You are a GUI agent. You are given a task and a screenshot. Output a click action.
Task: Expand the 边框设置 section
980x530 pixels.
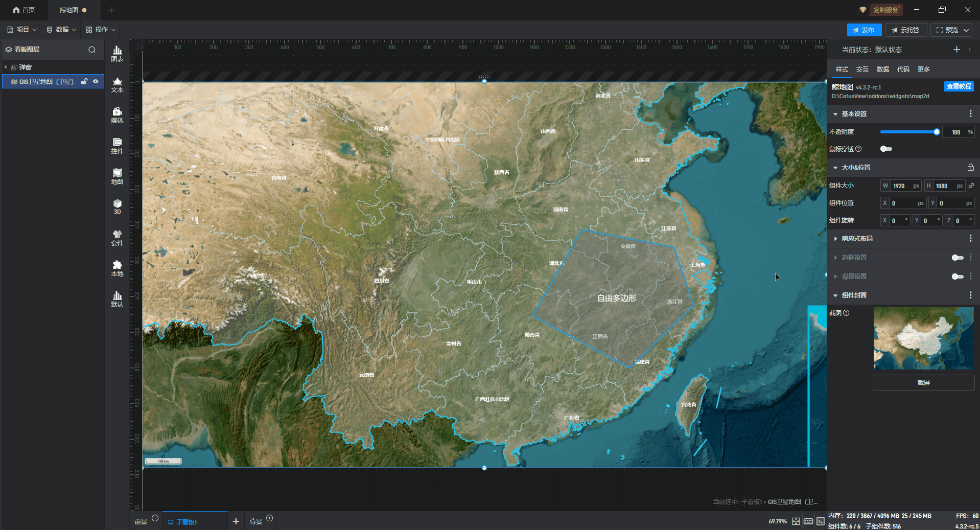pyautogui.click(x=835, y=258)
